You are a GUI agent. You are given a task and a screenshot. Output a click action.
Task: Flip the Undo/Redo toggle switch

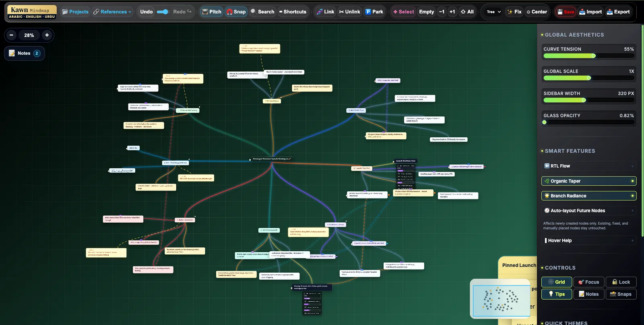coord(163,12)
